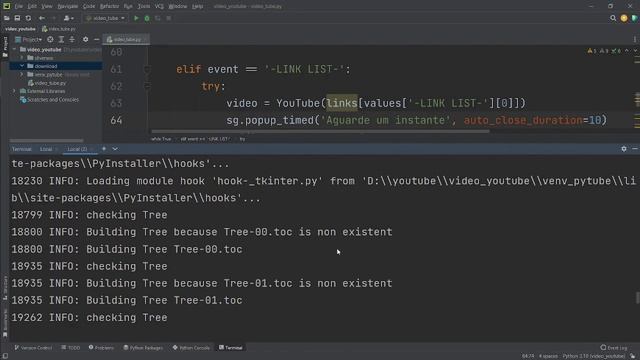Expand External Libraries node
Viewport: 640px width, 360px height.
point(15,91)
